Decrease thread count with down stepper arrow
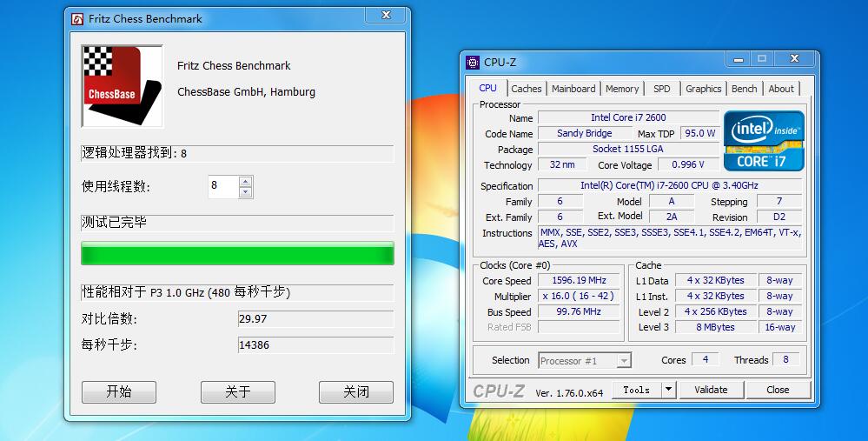 pyautogui.click(x=246, y=192)
